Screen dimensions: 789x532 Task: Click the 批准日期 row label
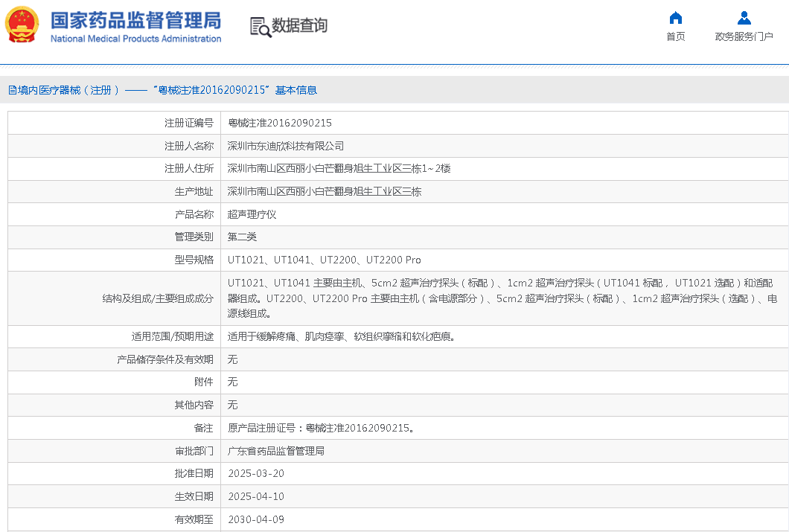pyautogui.click(x=194, y=473)
